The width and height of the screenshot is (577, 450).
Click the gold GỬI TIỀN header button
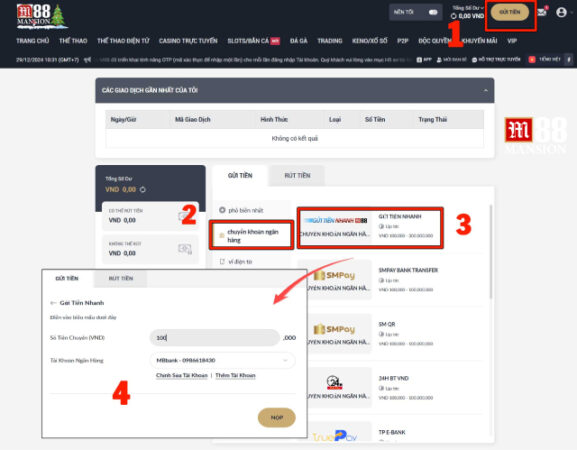point(510,12)
